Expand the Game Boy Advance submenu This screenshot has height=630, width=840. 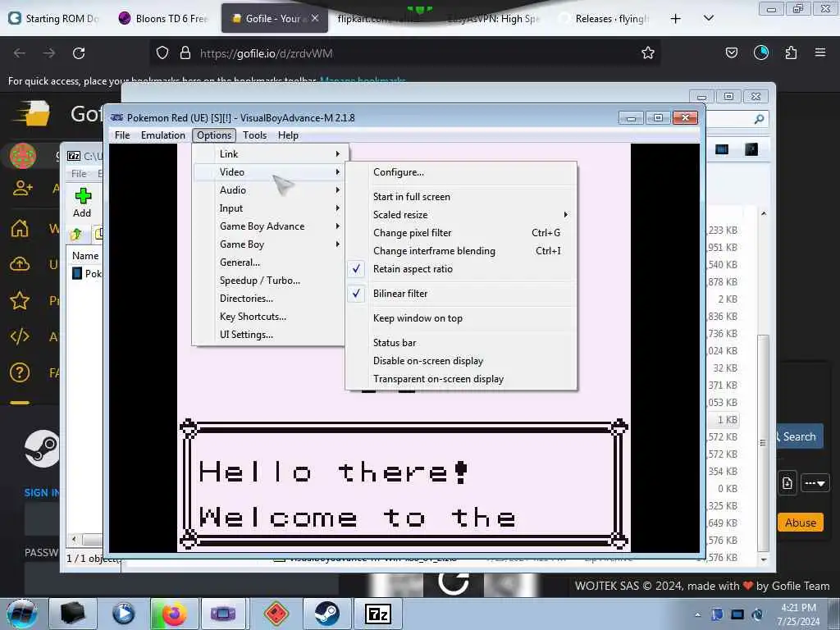(269, 226)
